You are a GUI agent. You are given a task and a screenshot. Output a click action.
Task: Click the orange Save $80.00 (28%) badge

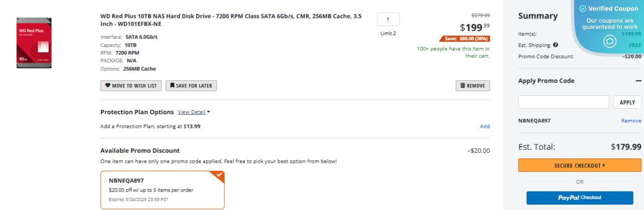pyautogui.click(x=464, y=39)
